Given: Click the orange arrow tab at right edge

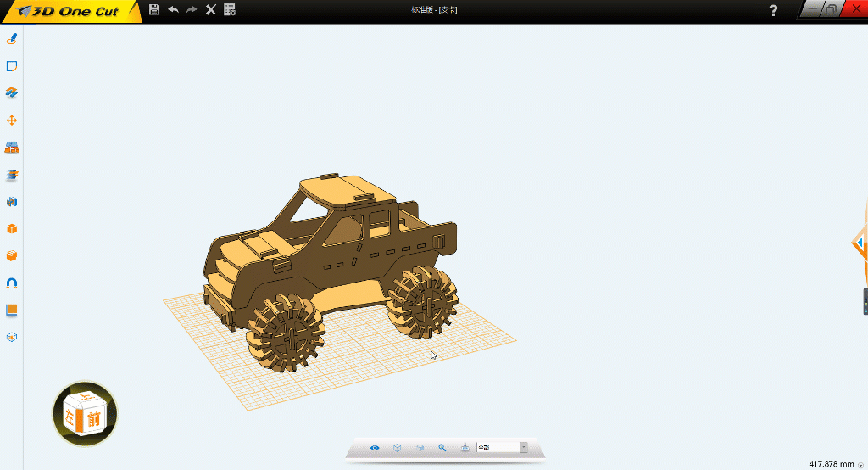Looking at the screenshot, I should point(860,244).
